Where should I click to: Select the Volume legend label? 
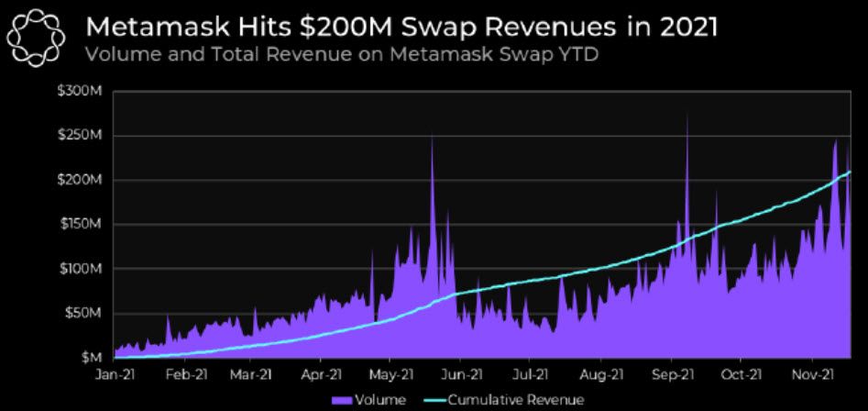pos(380,400)
